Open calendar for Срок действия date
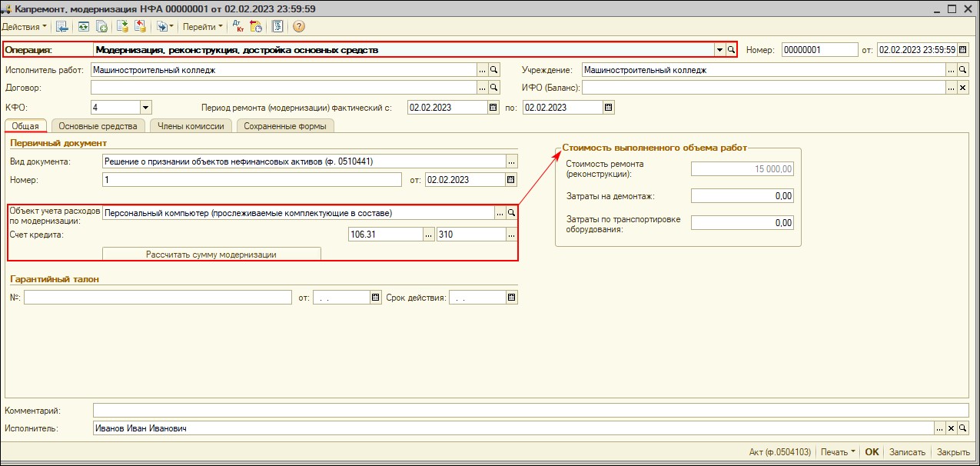Viewport: 980px width, 466px height. pos(512,298)
